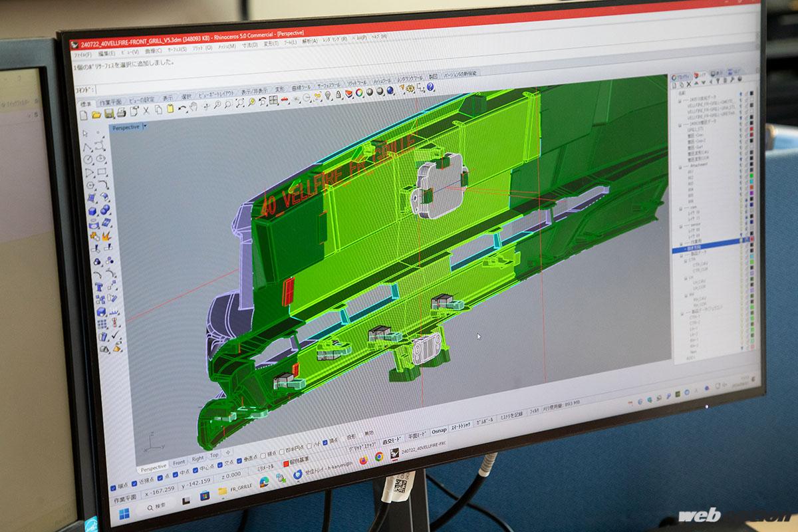Image resolution: width=798 pixels, height=532 pixels.
Task: Toggle the Osnap status bar button
Action: tap(438, 431)
